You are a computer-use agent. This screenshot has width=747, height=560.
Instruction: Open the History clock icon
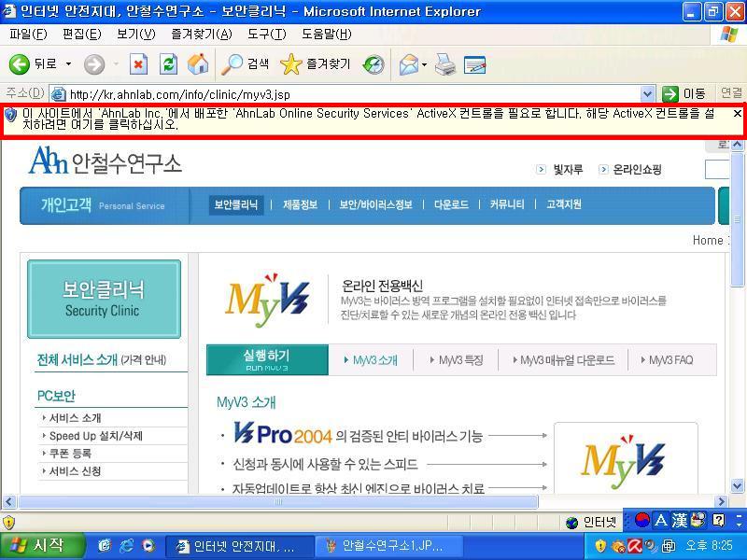(x=373, y=64)
